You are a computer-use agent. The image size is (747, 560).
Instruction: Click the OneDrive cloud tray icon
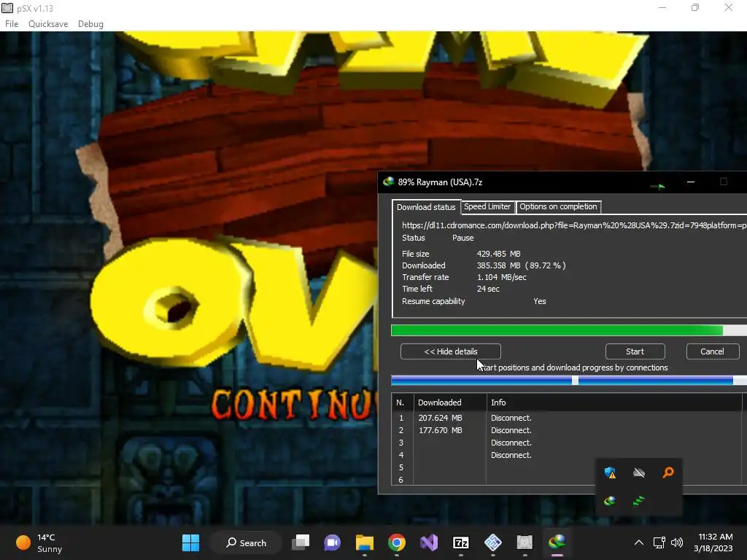point(639,472)
